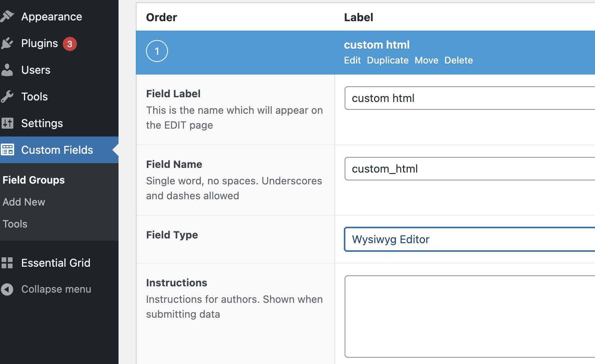The width and height of the screenshot is (595, 364).
Task: Open the Field Type dropdown
Action: (x=469, y=239)
